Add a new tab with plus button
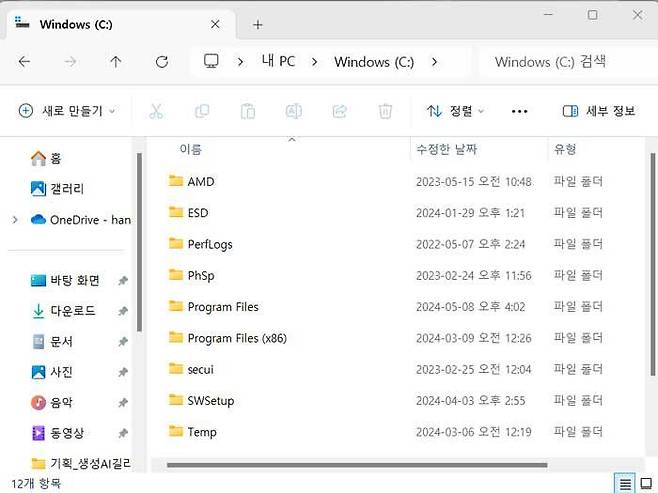 [258, 25]
